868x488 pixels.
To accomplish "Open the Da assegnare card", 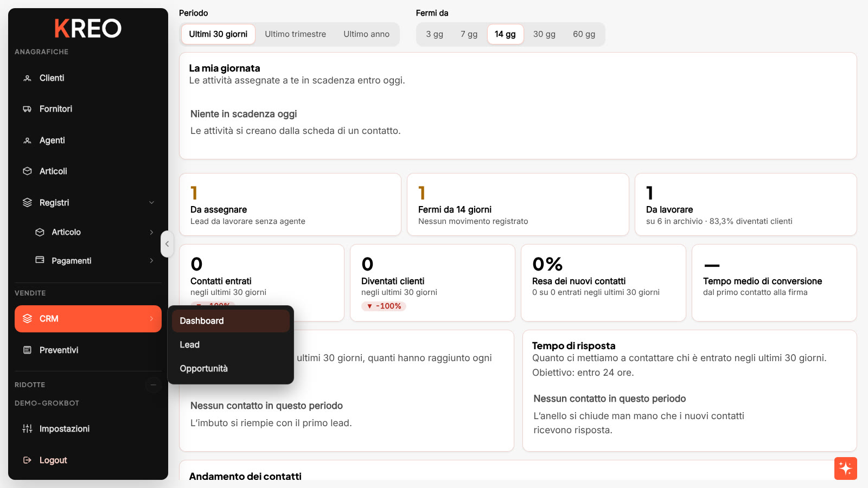I will click(x=290, y=204).
